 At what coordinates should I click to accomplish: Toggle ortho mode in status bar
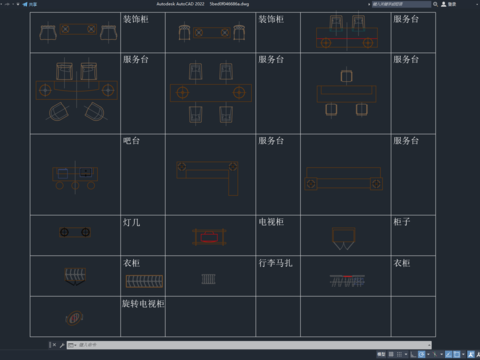click(x=413, y=354)
